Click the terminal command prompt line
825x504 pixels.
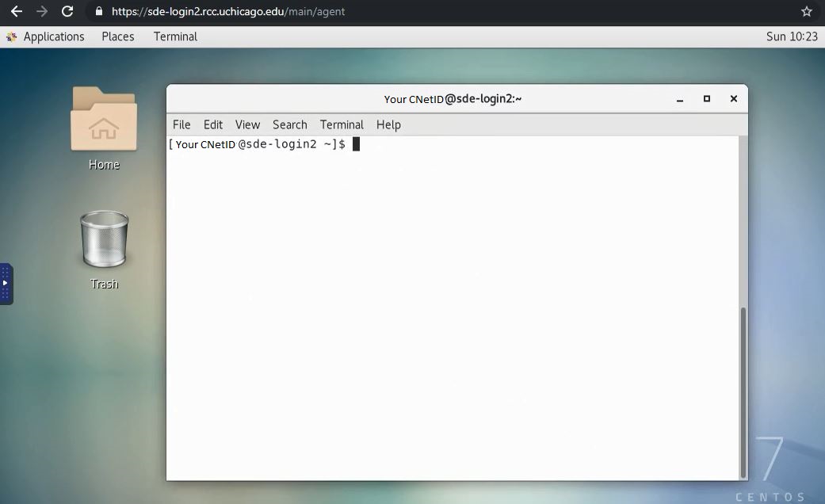coord(264,144)
